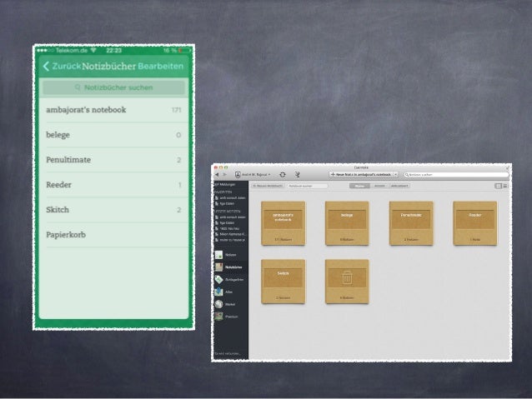
Task: Click the sync icon in Evernote toolbar
Action: click(283, 175)
